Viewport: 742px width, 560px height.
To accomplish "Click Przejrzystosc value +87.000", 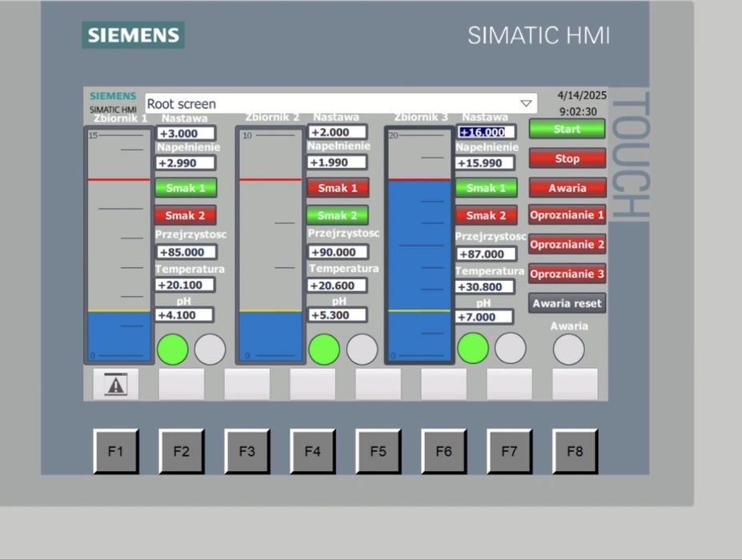I will 487,254.
